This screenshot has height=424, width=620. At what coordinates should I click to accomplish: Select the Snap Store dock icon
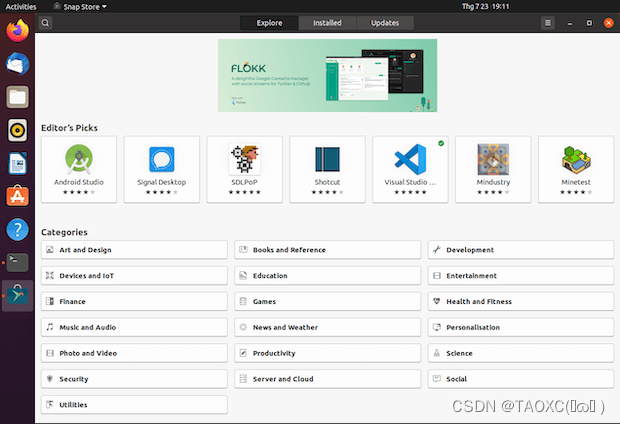click(x=17, y=295)
